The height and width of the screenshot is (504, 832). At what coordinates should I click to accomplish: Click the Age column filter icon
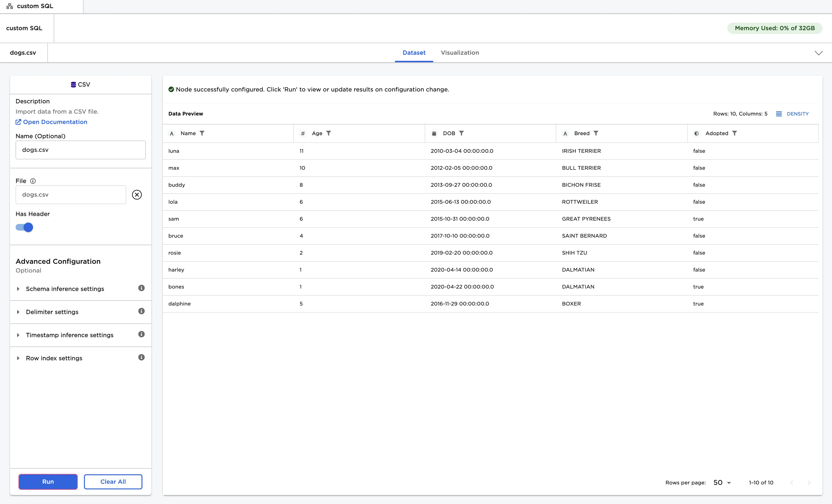point(329,133)
